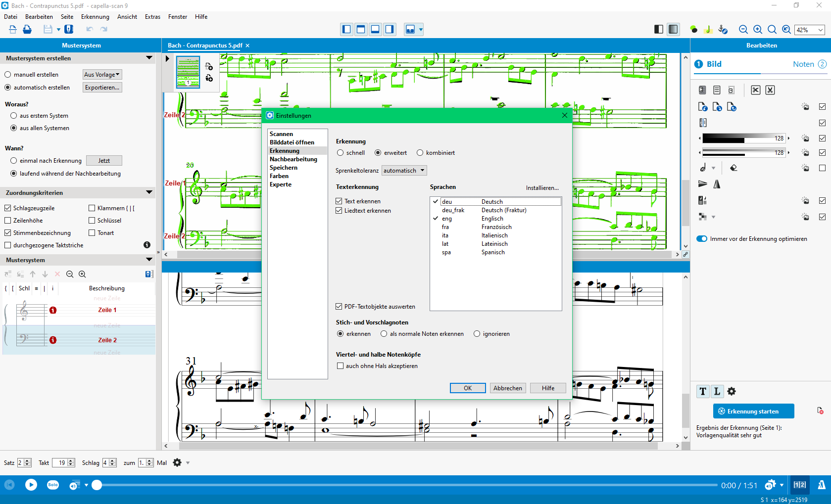Open the save button dropdown arrow

click(58, 30)
